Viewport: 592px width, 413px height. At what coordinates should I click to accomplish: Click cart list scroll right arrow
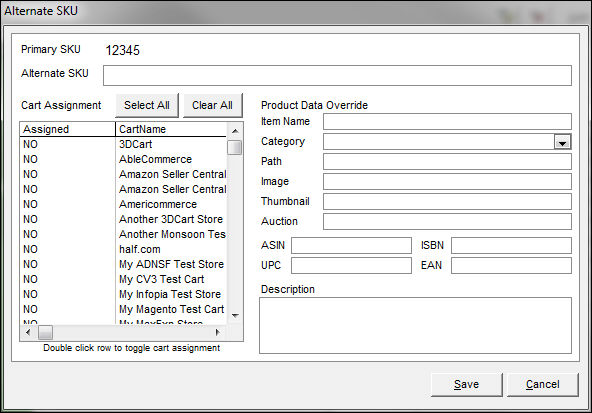tap(218, 333)
